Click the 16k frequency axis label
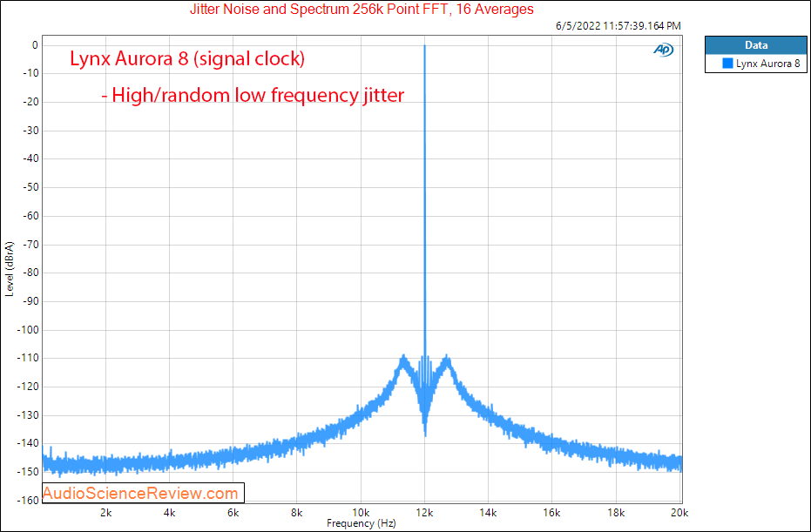811x532 pixels. [551, 512]
